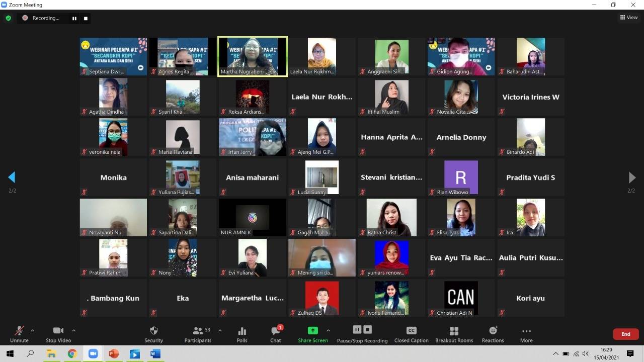Viewport: 644px width, 362px height.
Task: Open PowerPoint from the Windows taskbar
Action: click(x=114, y=354)
